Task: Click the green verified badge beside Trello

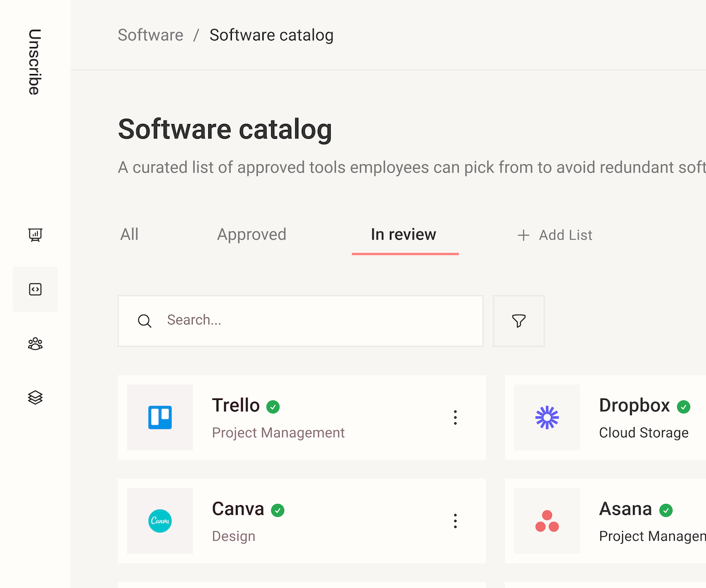Action: (x=273, y=407)
